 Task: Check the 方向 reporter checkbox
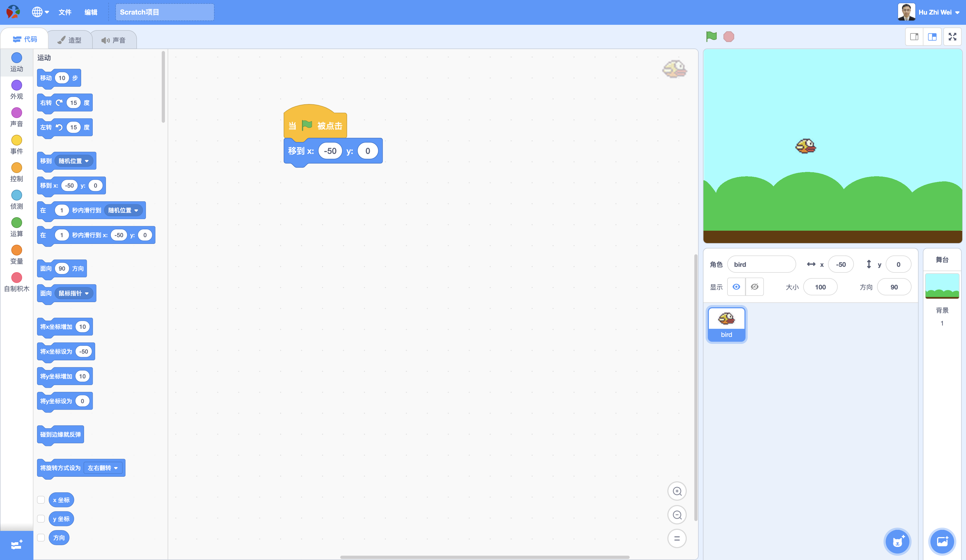[x=41, y=538]
